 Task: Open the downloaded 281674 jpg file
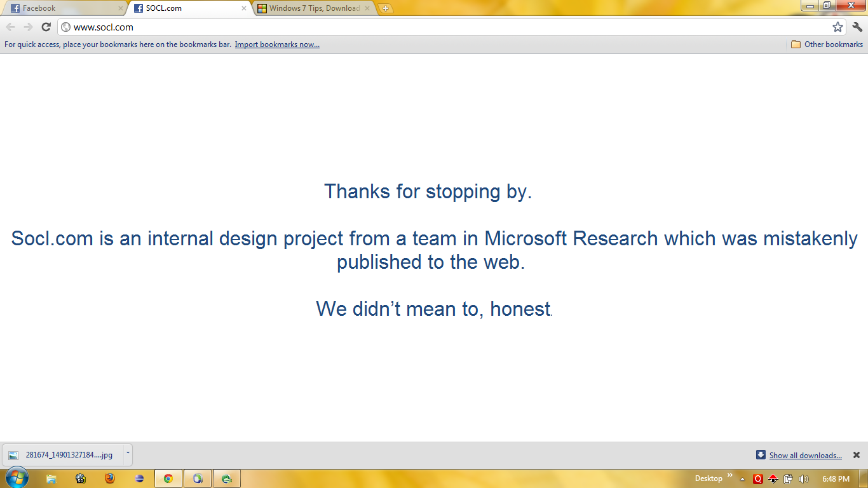pyautogui.click(x=62, y=455)
